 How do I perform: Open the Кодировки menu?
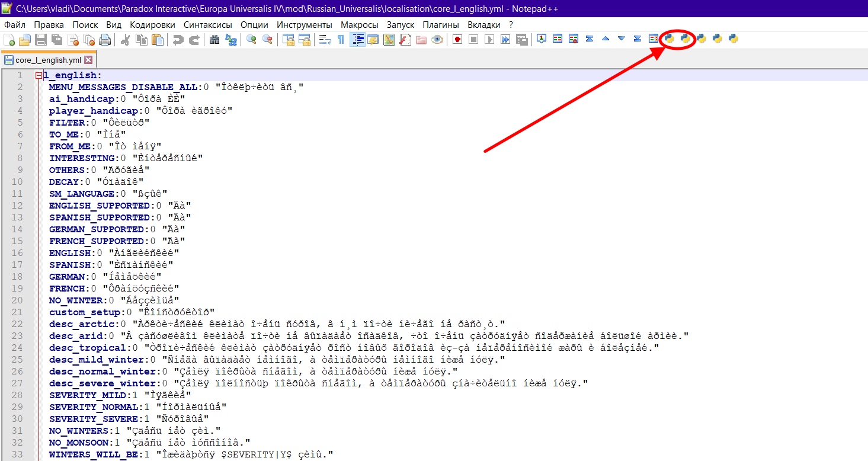click(x=152, y=25)
